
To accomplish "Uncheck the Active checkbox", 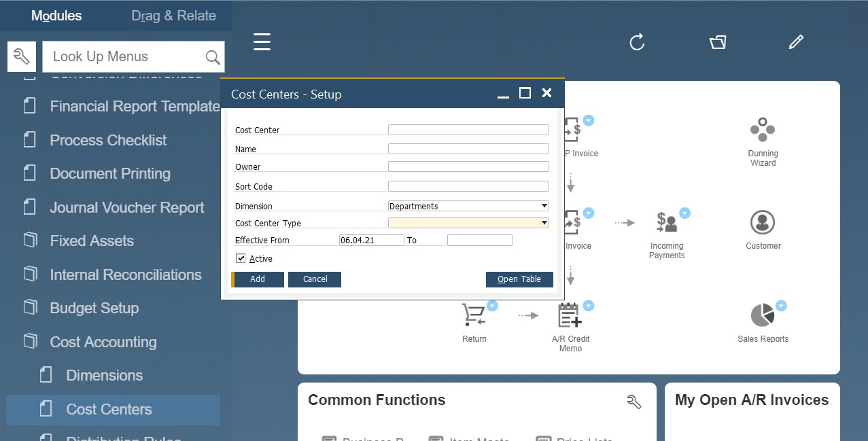I will coord(241,259).
